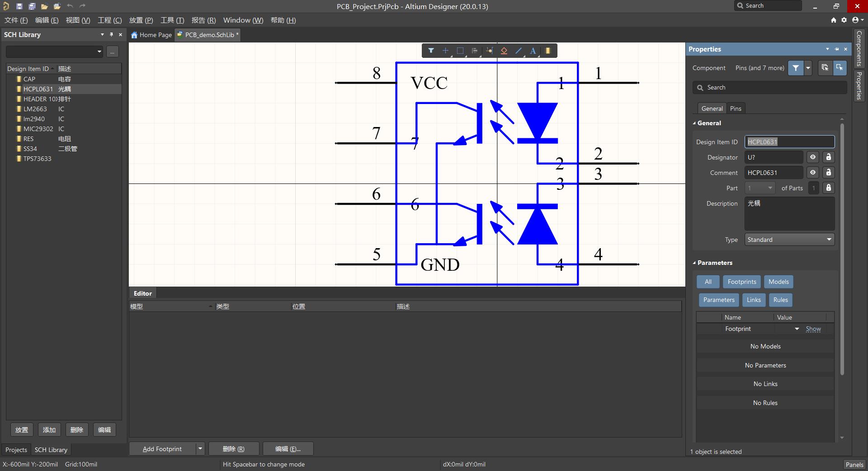Open the Add Footprint dropdown arrow
Screen dimensions: 868x471
click(x=200, y=449)
